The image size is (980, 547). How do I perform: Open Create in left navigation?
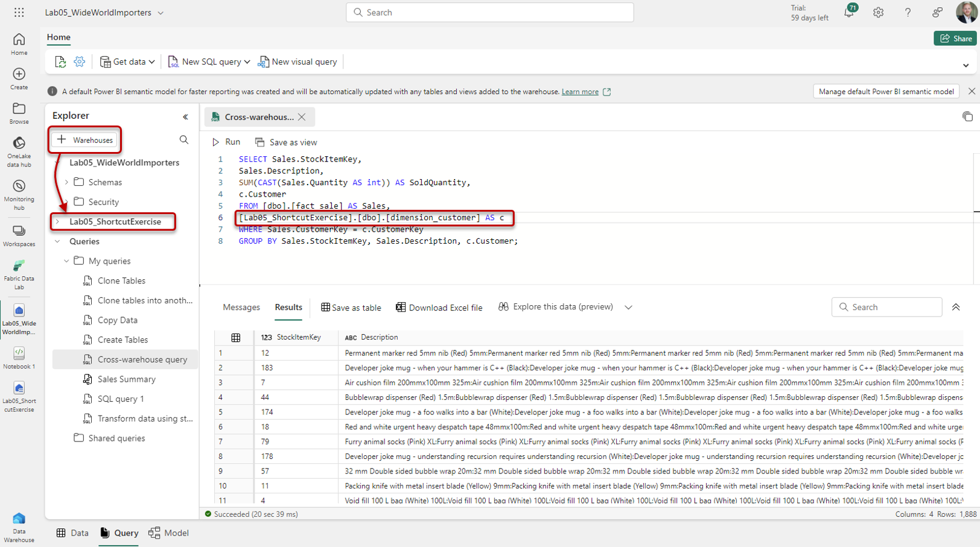coord(19,78)
